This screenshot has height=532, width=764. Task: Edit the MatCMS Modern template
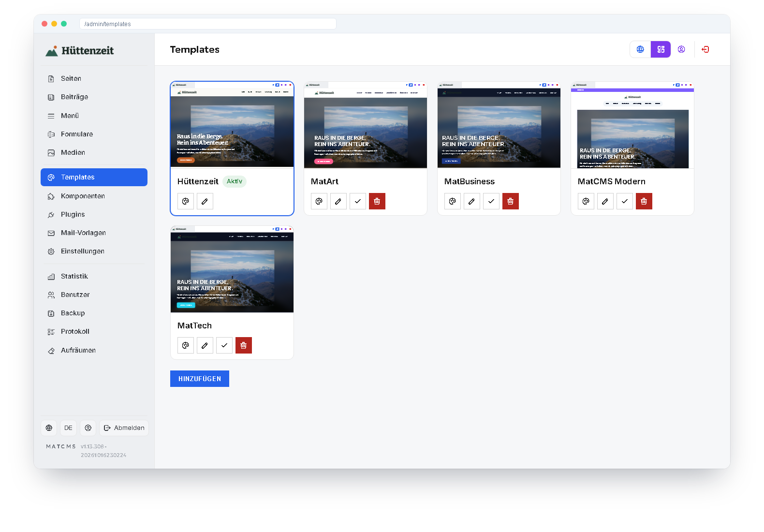pyautogui.click(x=605, y=201)
